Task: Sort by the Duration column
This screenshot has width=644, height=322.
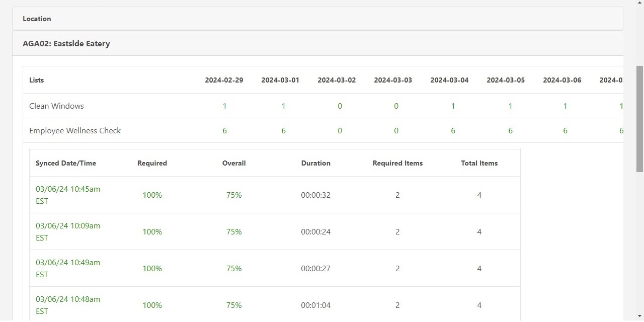Action: [315, 163]
